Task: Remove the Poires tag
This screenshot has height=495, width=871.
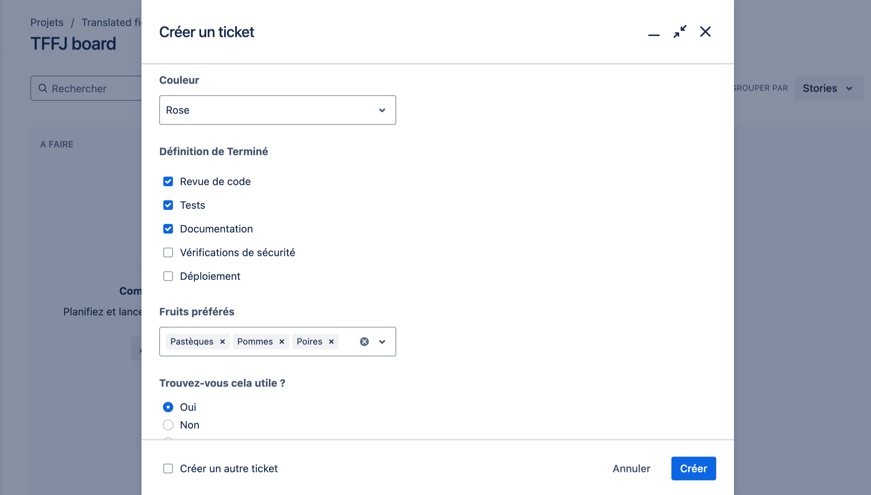Action: pos(332,342)
